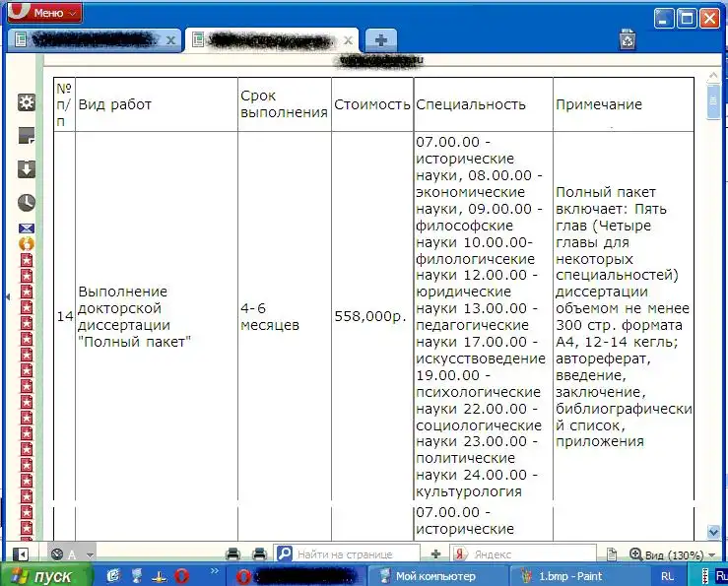Screen dimensions: 728x586
Task: Open the History clock panel in sidebar
Action: pos(27,202)
